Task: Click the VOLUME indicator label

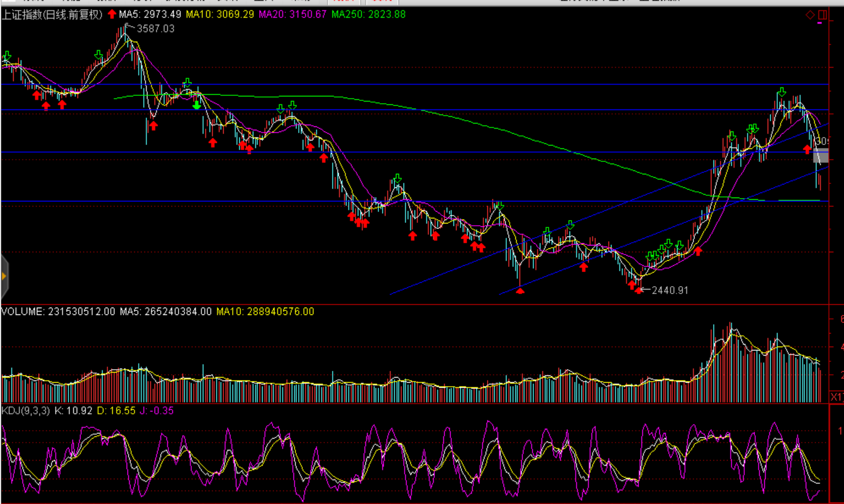Action: click(x=23, y=312)
